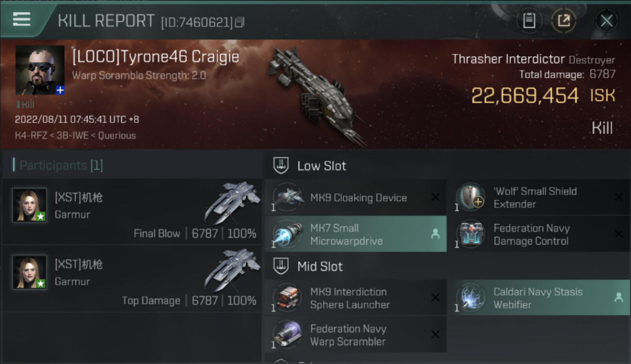Open the Top Damage participant's portrait

(29, 272)
